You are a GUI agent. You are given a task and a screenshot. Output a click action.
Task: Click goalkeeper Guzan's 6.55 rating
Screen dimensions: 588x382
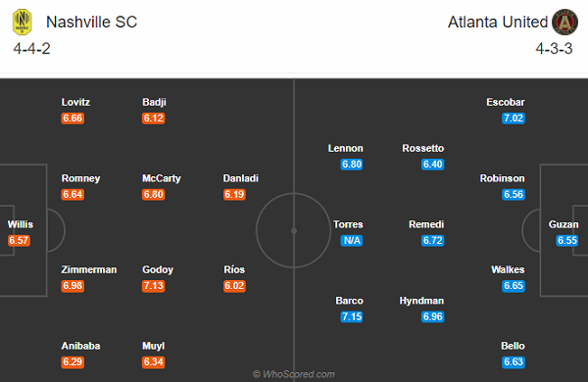pos(567,241)
